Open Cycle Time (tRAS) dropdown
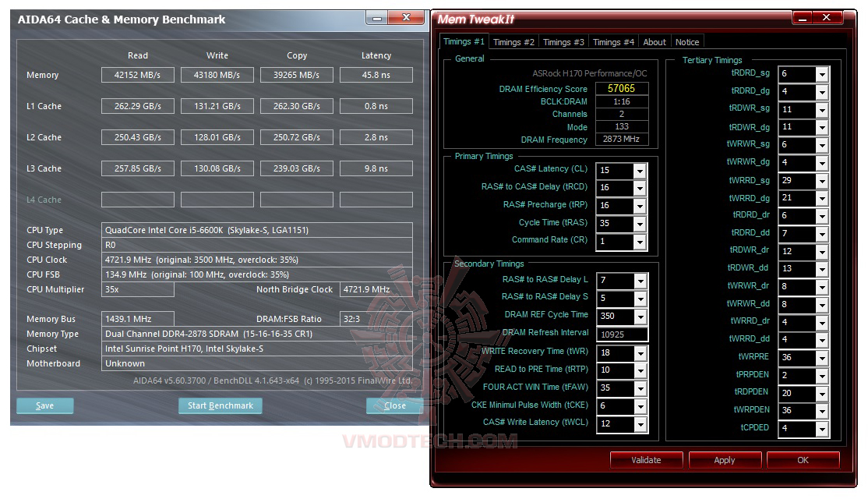868x499 pixels. click(x=640, y=224)
